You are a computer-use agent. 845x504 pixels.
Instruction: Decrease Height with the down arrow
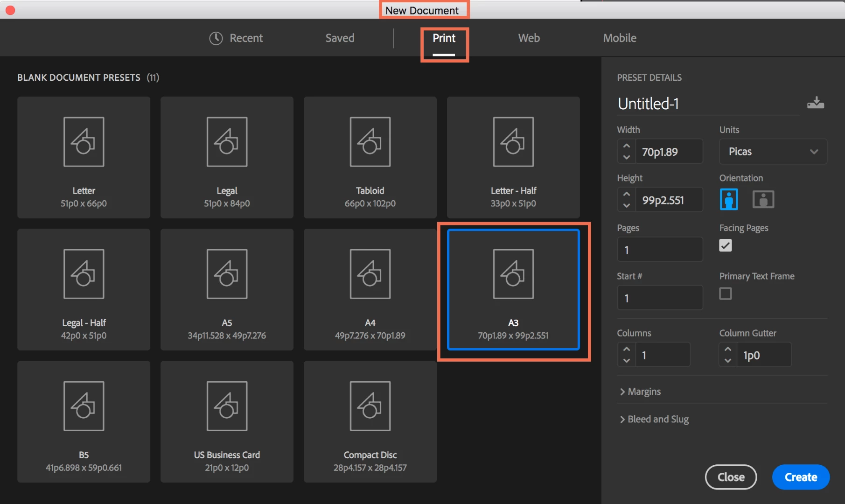pyautogui.click(x=627, y=206)
